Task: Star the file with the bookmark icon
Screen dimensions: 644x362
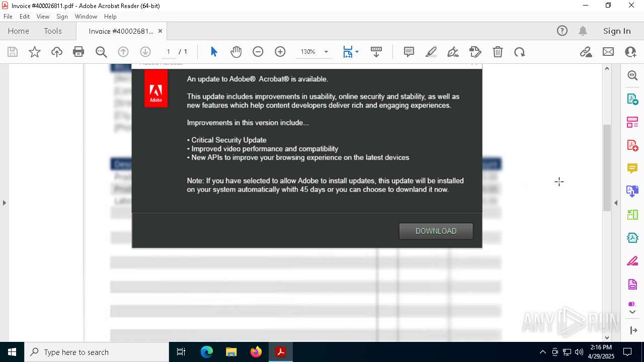Action: [x=35, y=52]
